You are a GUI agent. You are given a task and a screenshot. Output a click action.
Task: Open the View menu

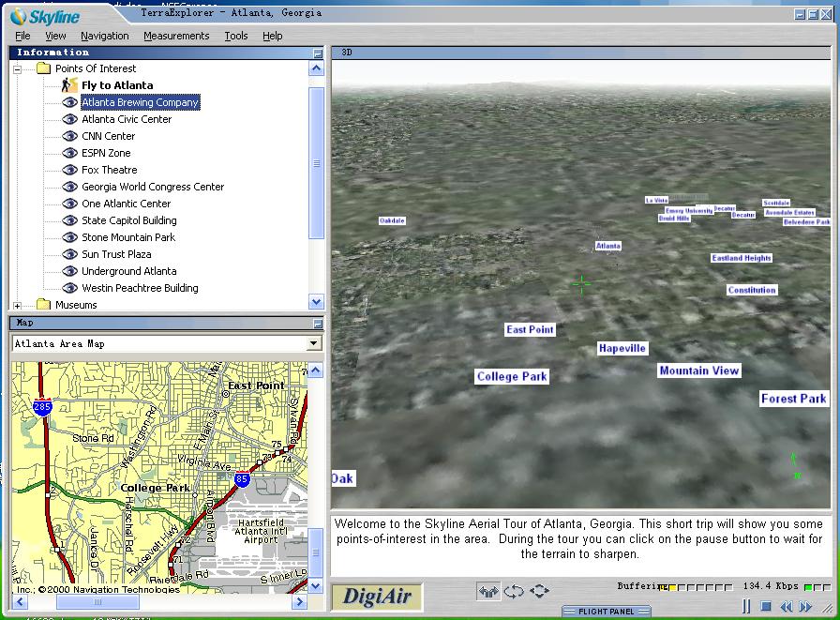pyautogui.click(x=55, y=36)
